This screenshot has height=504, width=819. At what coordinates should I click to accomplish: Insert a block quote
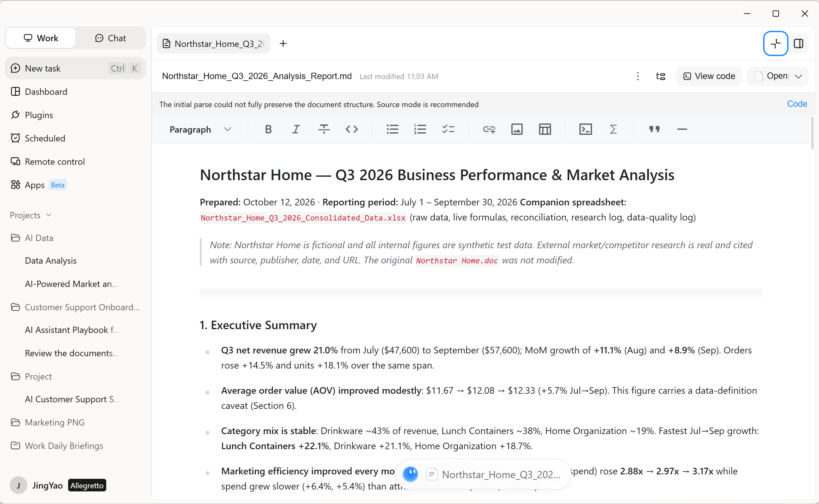[654, 129]
